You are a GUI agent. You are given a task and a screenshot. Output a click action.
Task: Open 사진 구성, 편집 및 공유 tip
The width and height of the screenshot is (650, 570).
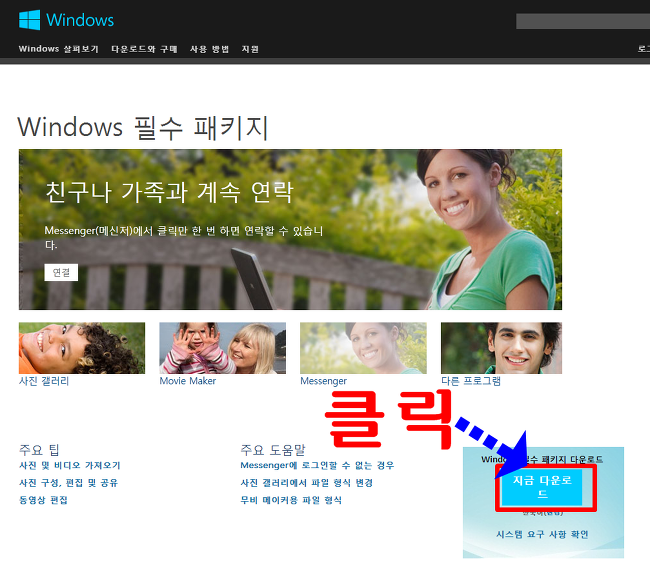(68, 483)
